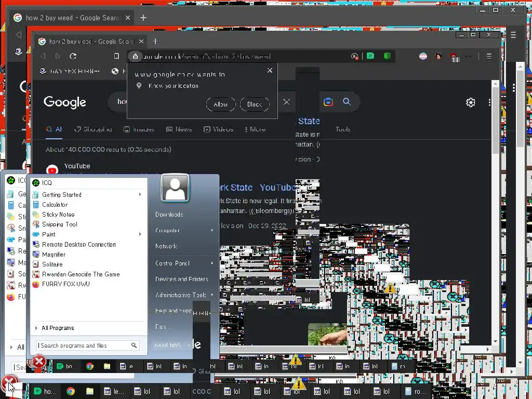Click magnifier in Start menu search box
The image size is (532, 399).
click(134, 345)
